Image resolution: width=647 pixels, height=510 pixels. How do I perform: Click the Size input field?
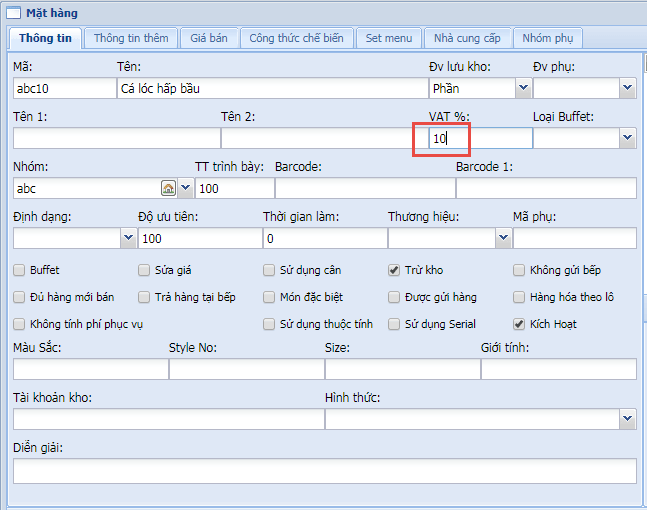point(403,369)
